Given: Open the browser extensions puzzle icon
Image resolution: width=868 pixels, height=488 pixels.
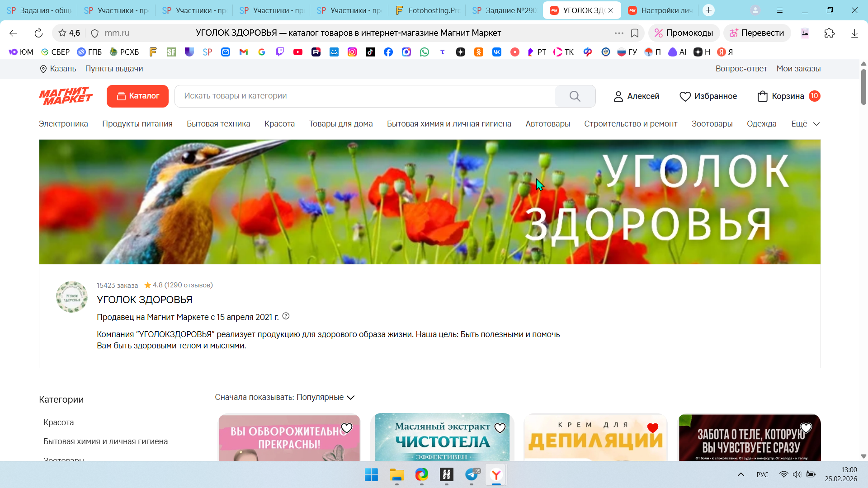Looking at the screenshot, I should click(x=829, y=33).
